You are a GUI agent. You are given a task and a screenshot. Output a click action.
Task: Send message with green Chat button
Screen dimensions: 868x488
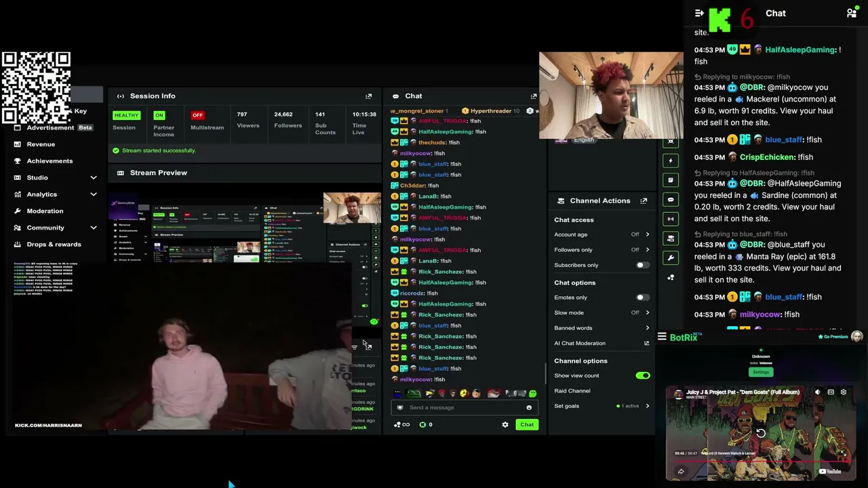coord(527,425)
